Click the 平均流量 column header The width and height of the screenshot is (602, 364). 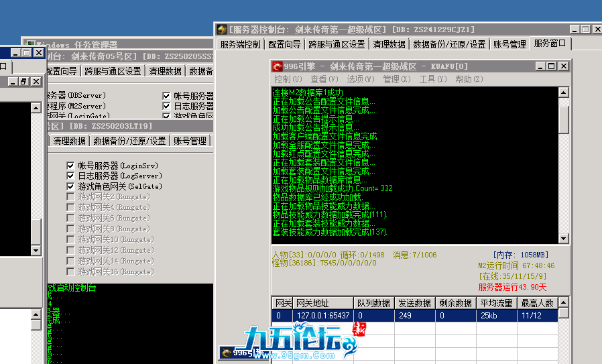pos(497,303)
